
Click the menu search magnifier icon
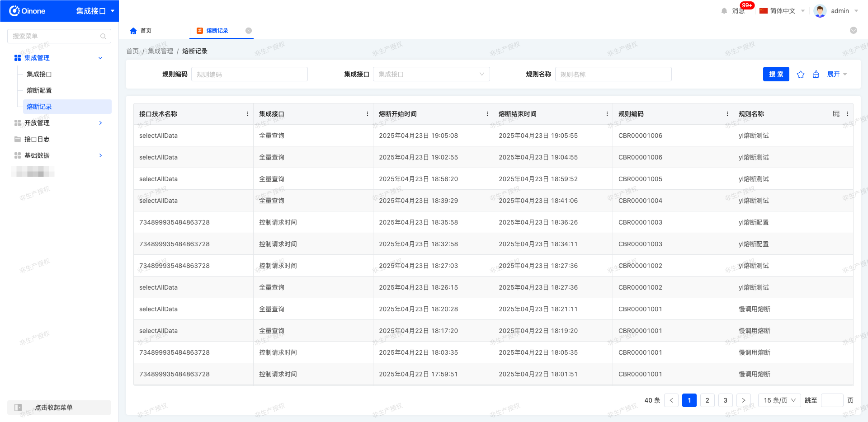(x=103, y=36)
